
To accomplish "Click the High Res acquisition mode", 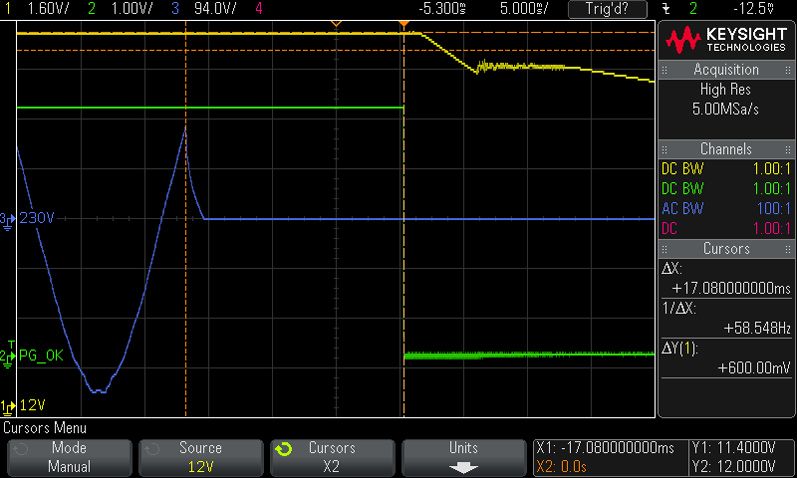I will (725, 89).
